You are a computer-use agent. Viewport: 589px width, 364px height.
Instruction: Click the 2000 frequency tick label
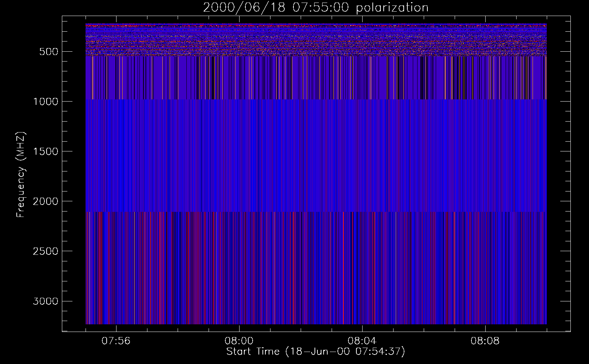[46, 201]
